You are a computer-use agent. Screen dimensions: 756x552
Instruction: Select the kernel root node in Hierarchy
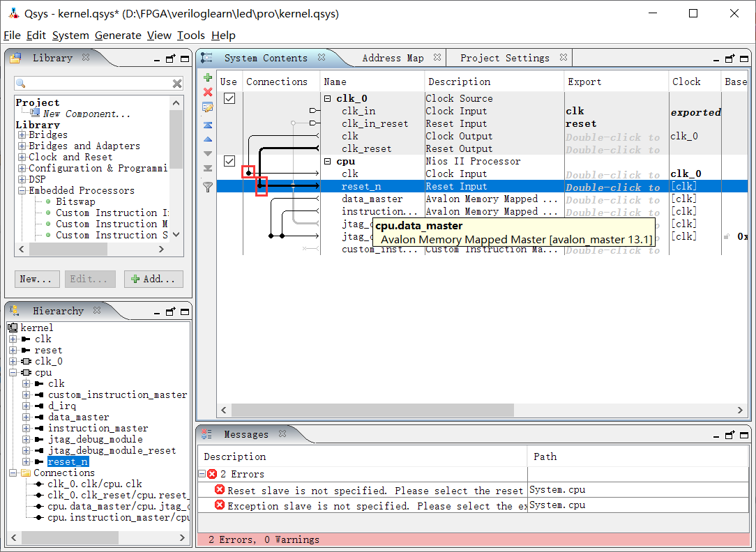click(37, 328)
